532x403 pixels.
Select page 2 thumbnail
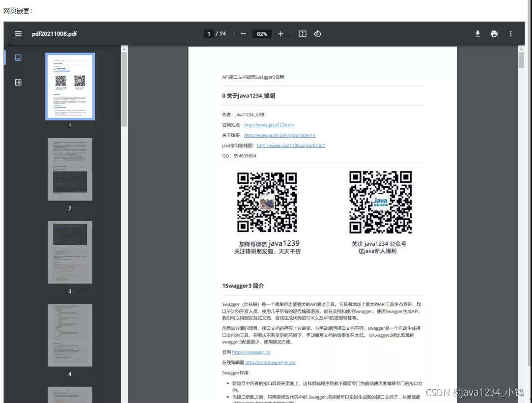70,169
